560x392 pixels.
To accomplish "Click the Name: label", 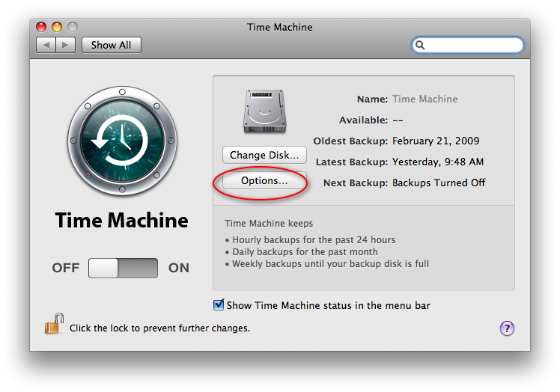I will point(372,99).
